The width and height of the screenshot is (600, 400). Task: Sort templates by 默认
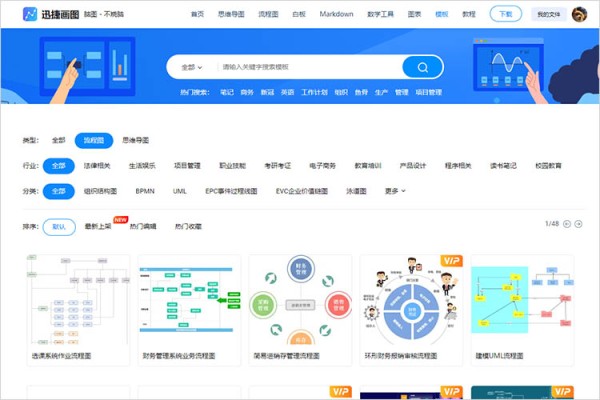click(x=59, y=227)
